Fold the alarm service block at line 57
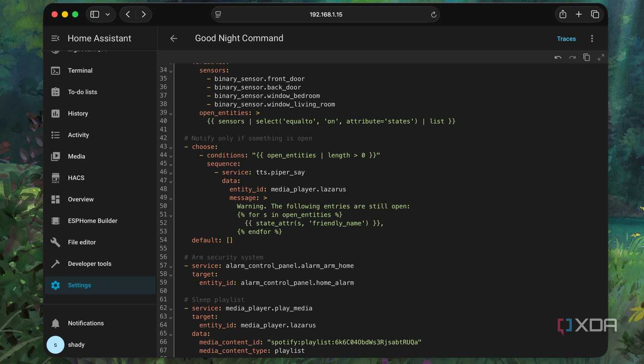This screenshot has width=644, height=364. 171,267
